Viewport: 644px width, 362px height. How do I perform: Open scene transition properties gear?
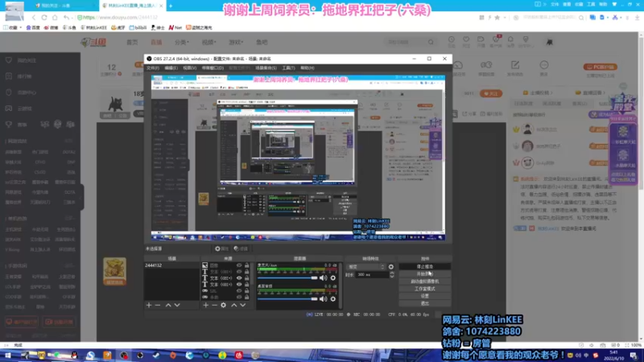391,267
